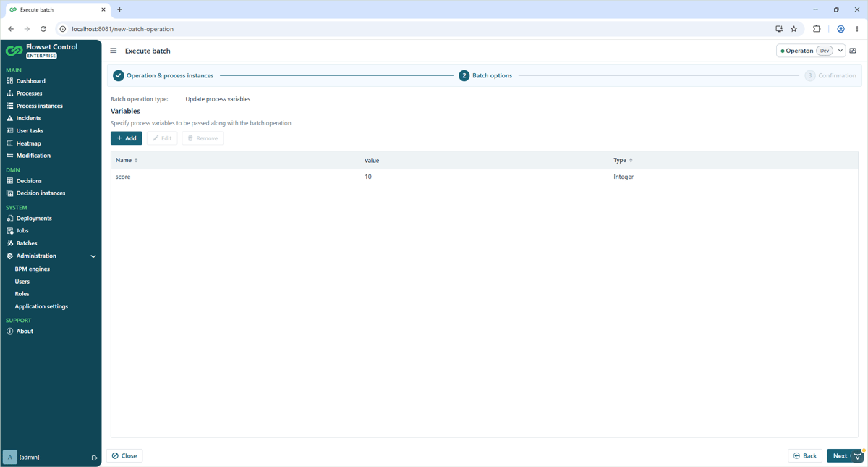Select the Execute batch browser tab
This screenshot has height=467, width=868.
click(56, 10)
